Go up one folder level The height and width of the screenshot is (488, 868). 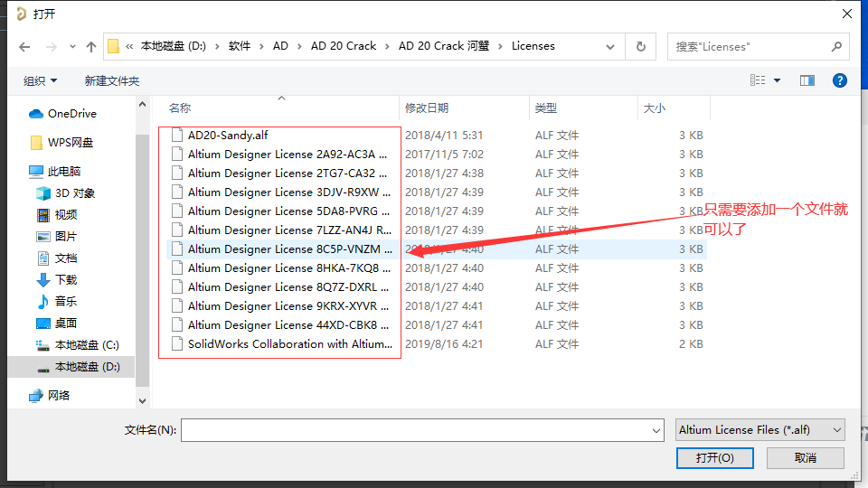91,47
